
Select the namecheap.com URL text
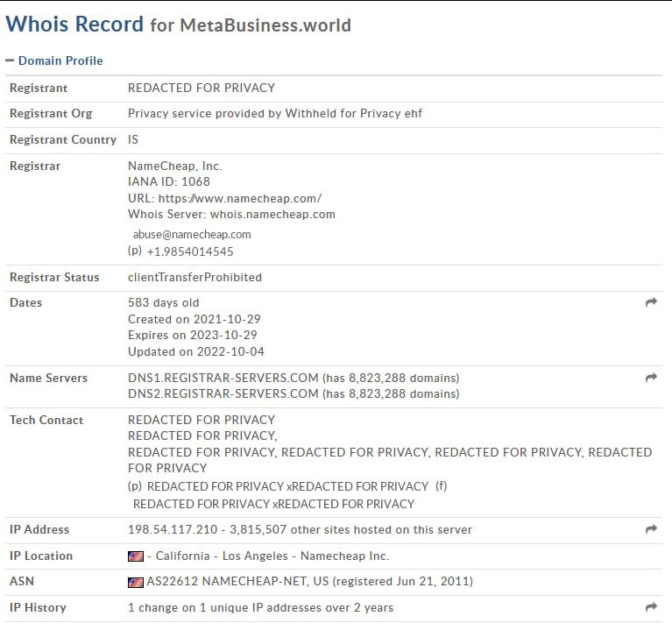coord(240,198)
